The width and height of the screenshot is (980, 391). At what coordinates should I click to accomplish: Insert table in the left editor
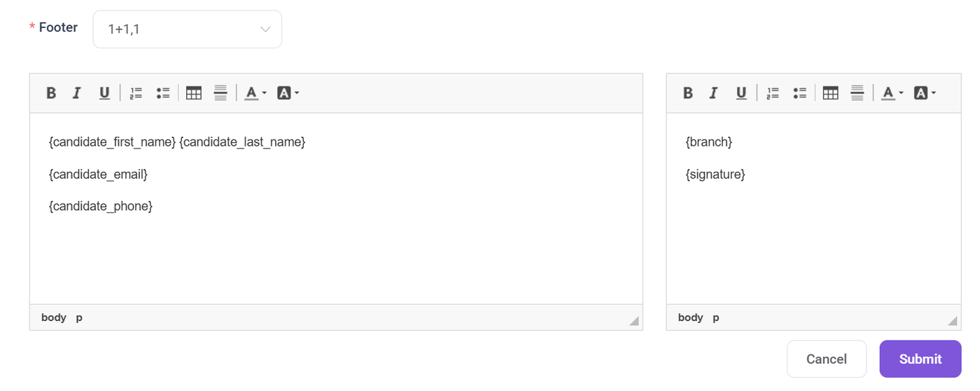[x=194, y=93]
